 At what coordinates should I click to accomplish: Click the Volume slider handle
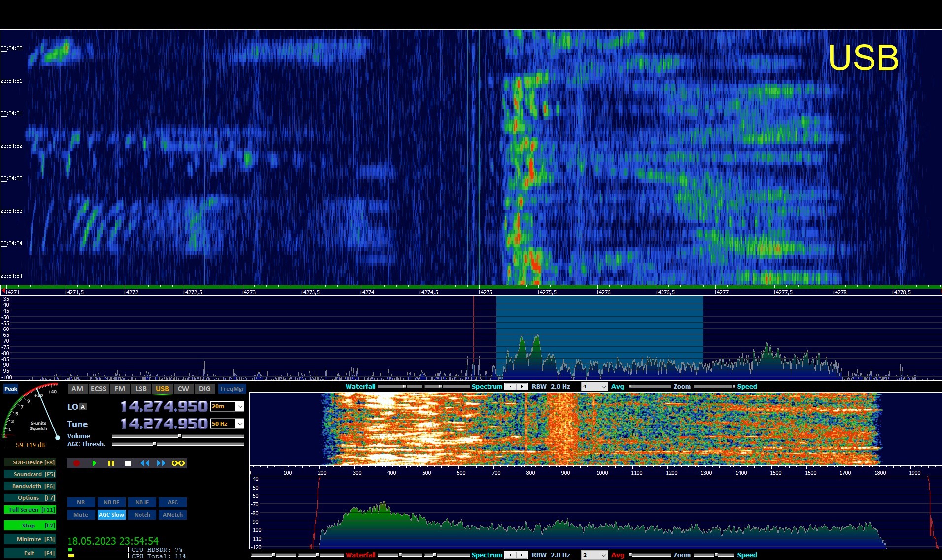pos(180,436)
